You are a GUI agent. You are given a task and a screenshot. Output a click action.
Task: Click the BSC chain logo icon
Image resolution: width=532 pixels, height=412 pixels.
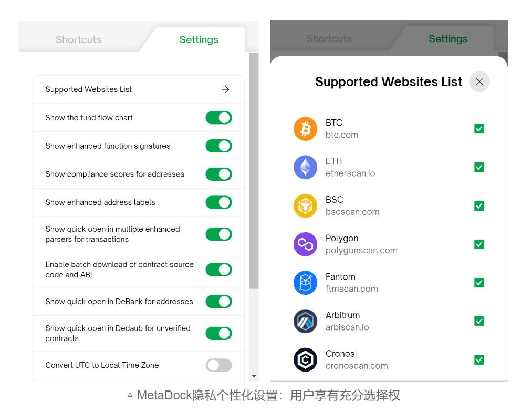305,205
